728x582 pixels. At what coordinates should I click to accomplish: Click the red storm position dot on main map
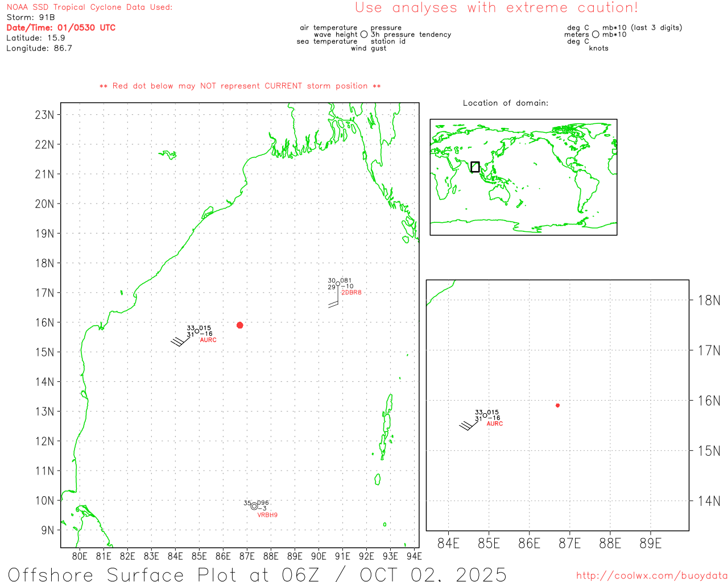(239, 325)
